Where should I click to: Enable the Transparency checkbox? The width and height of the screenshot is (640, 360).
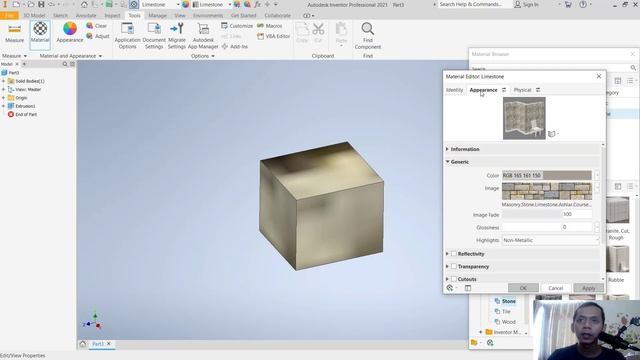click(453, 267)
